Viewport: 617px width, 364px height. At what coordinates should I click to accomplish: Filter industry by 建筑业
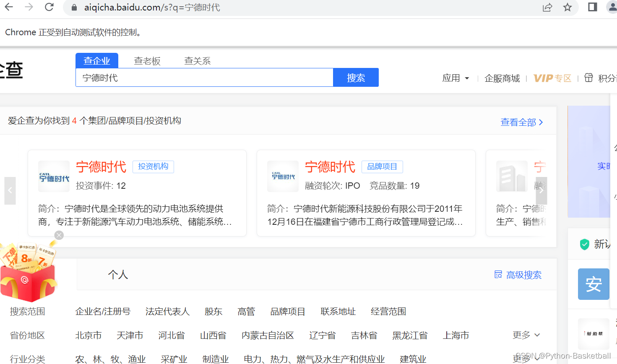pos(413,359)
